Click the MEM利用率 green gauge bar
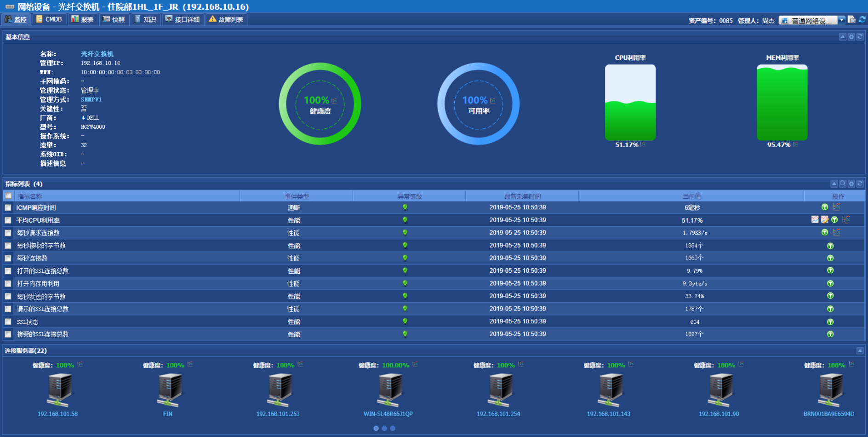868x437 pixels. 782,102
